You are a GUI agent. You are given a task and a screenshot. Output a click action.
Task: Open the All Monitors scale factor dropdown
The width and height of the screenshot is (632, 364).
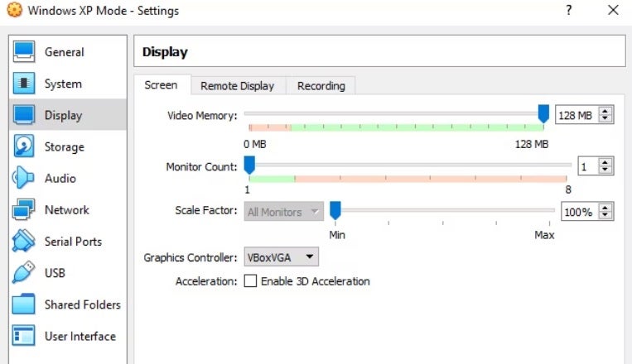click(284, 212)
